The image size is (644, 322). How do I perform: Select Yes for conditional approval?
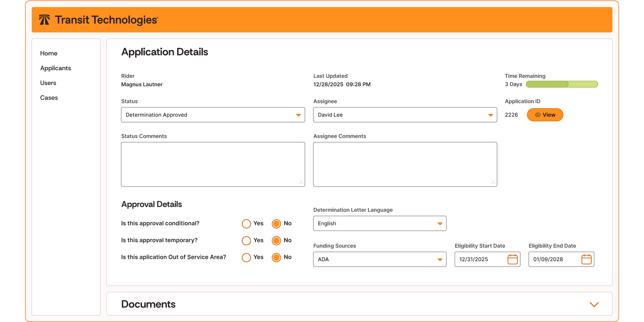click(x=246, y=224)
